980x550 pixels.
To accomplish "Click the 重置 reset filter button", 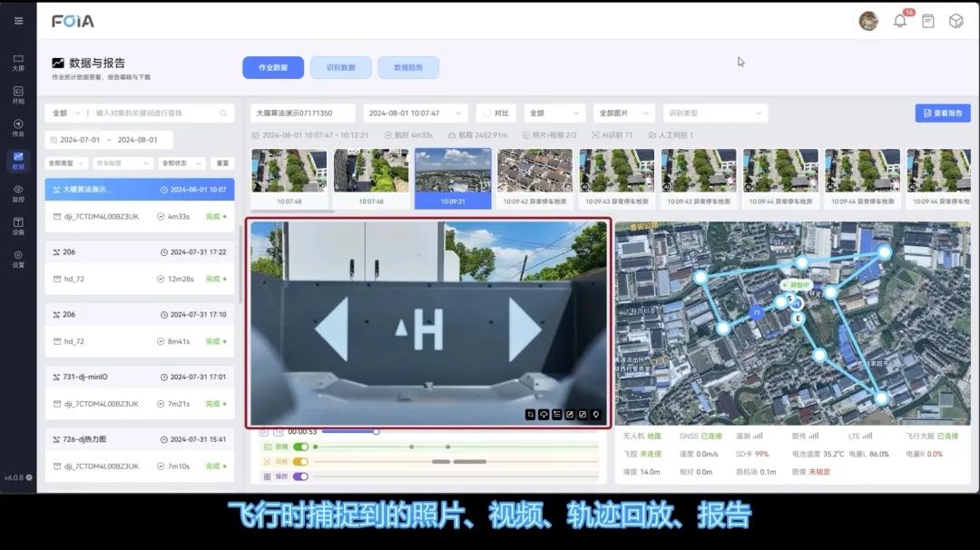I will (221, 163).
